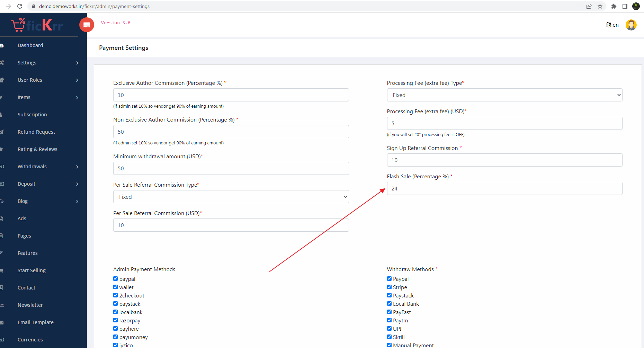Toggle the payhere payment checkbox
Screen dimensions: 644x348
click(116, 329)
